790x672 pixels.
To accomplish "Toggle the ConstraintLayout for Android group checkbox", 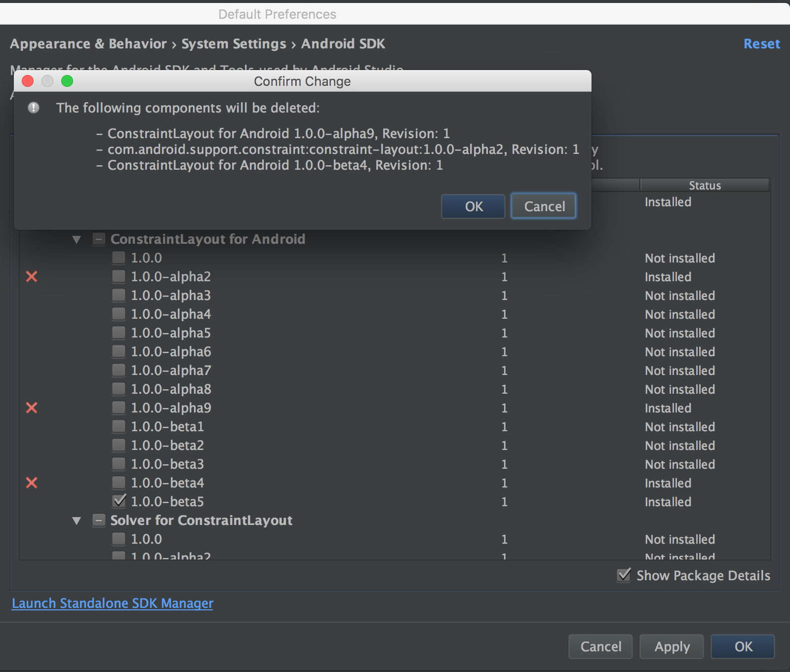I will (x=99, y=239).
